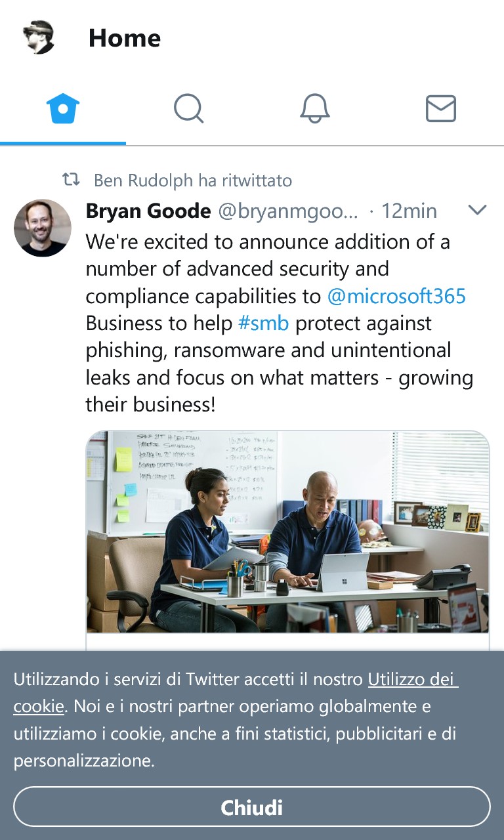Click the Chiudi button

click(x=252, y=807)
